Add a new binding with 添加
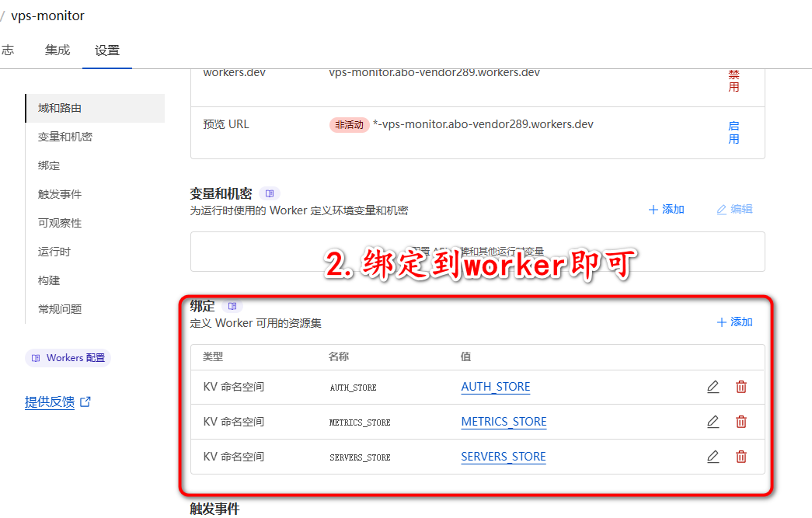Screen dimensions: 812x518 [x=734, y=322]
